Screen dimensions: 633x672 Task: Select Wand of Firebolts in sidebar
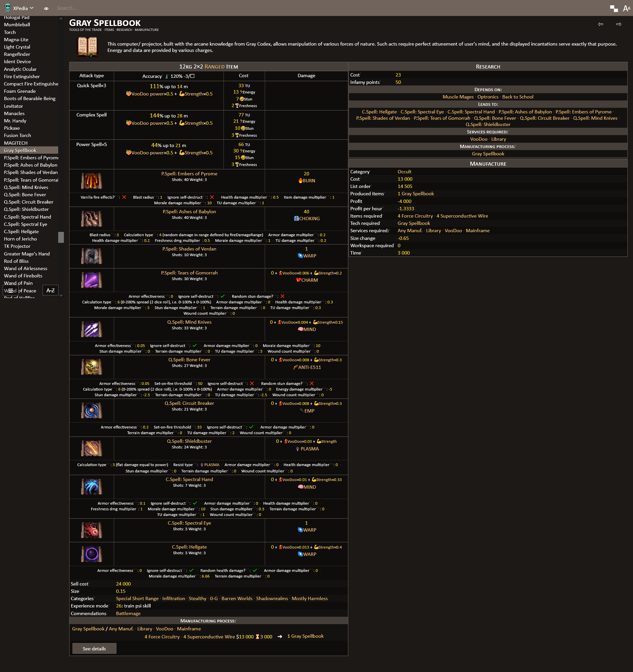coord(23,276)
